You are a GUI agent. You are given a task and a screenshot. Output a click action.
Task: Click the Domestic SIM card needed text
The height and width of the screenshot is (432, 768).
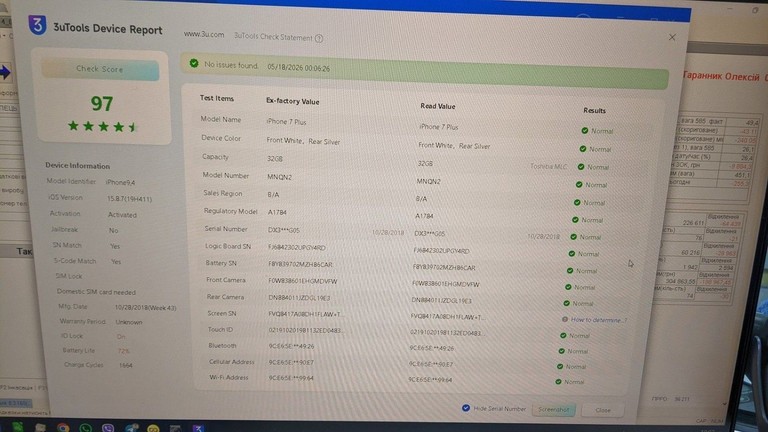point(96,292)
